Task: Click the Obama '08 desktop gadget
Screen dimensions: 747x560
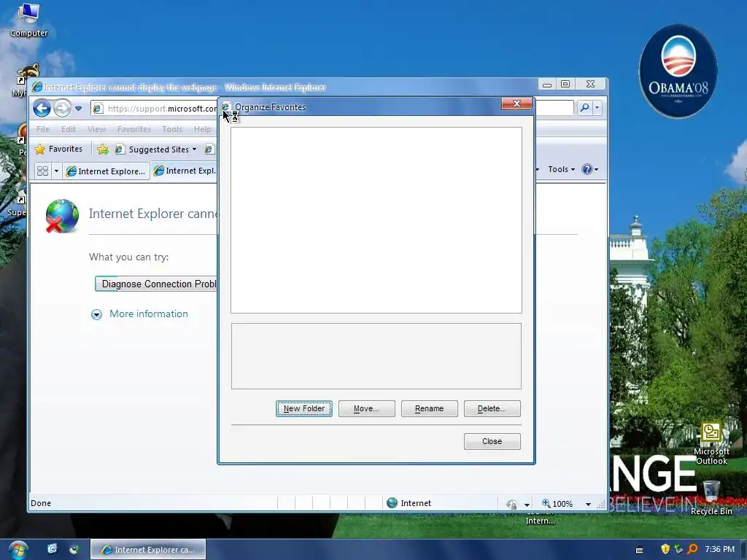Action: (x=678, y=71)
